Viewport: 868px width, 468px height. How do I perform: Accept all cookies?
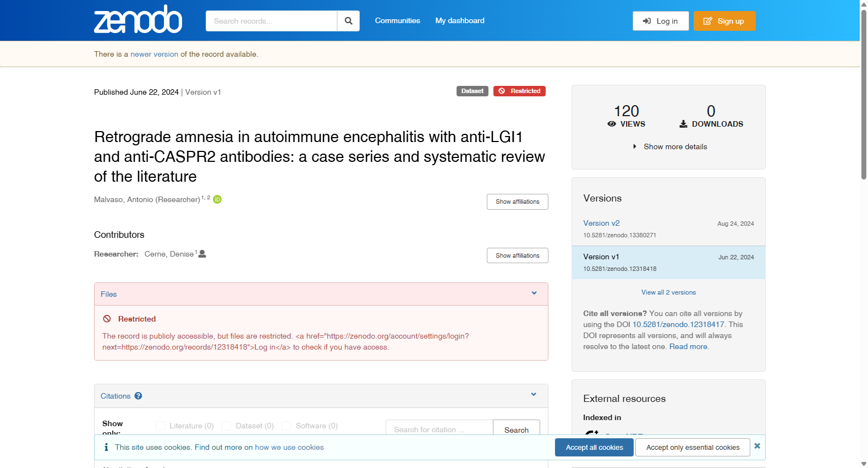594,447
